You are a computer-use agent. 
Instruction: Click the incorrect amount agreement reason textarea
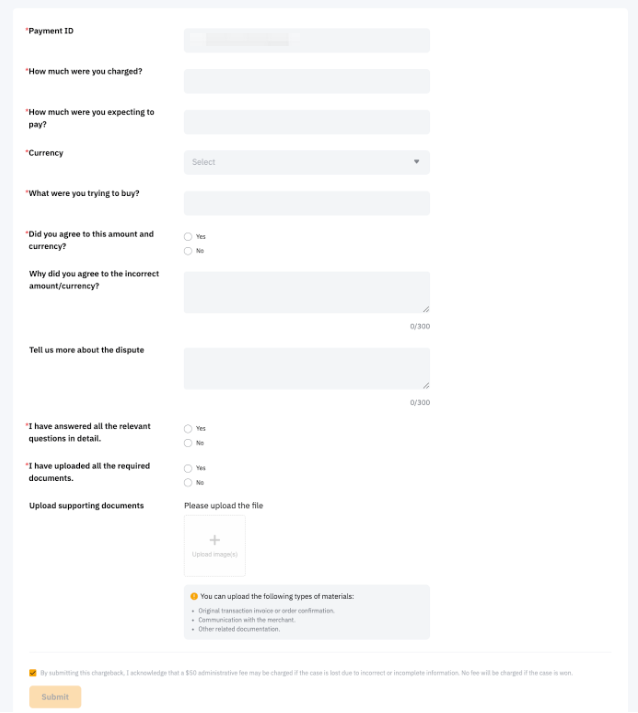[306, 292]
